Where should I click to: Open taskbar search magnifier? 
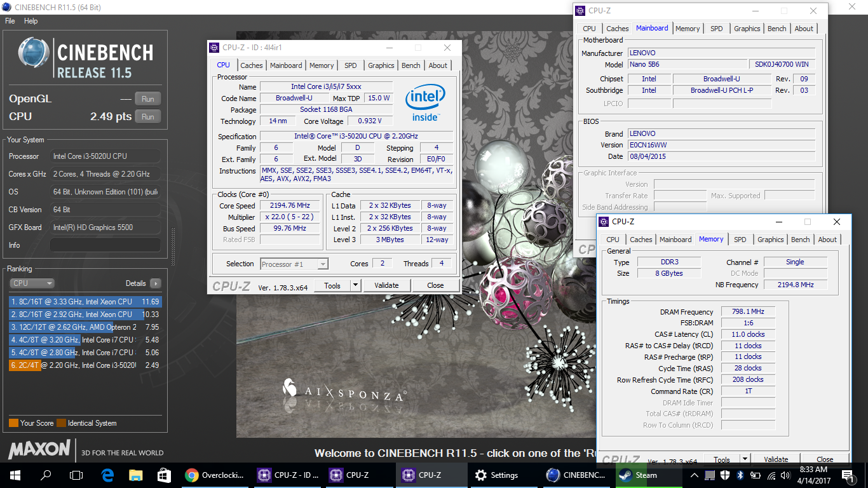[x=46, y=475]
